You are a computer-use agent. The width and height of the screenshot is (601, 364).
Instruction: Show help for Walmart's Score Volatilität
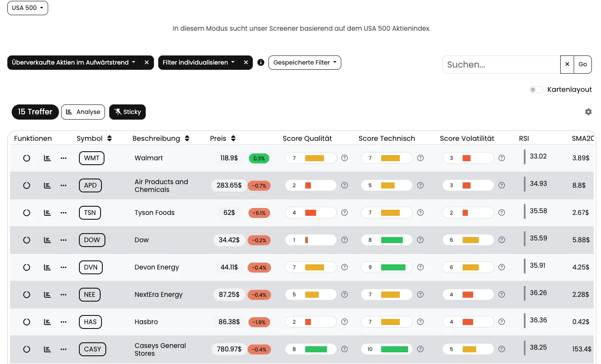tap(502, 158)
